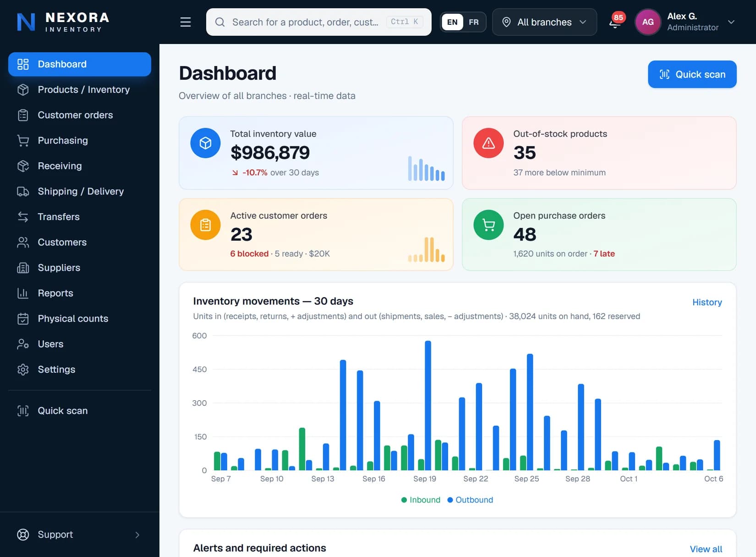Go to Products / Inventory
The height and width of the screenshot is (557, 756).
point(80,89)
